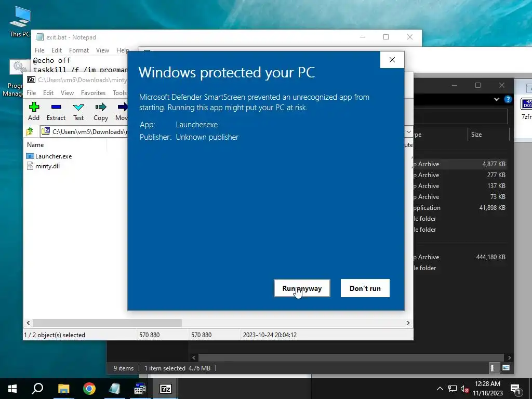Open Notepad View menu
Viewport: 532px width, 399px height.
tap(102, 50)
